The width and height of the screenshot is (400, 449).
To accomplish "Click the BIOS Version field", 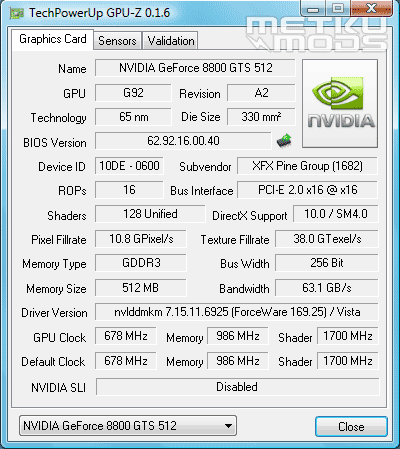I will click(183, 141).
